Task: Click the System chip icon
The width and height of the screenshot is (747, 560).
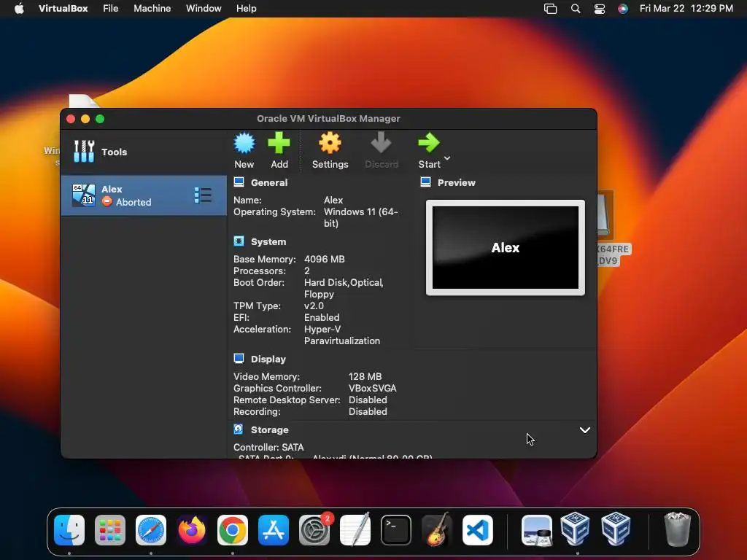Action: (x=239, y=241)
